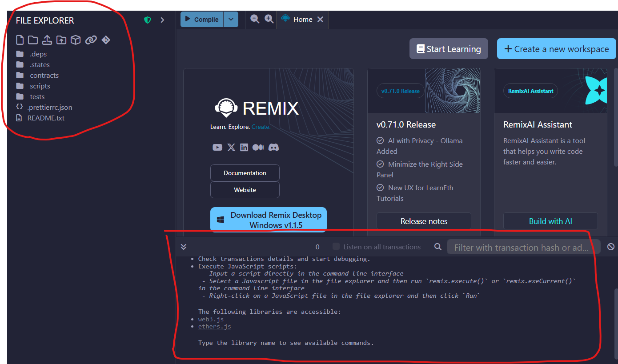Click the spiral thumbnail on the release card

453,91
